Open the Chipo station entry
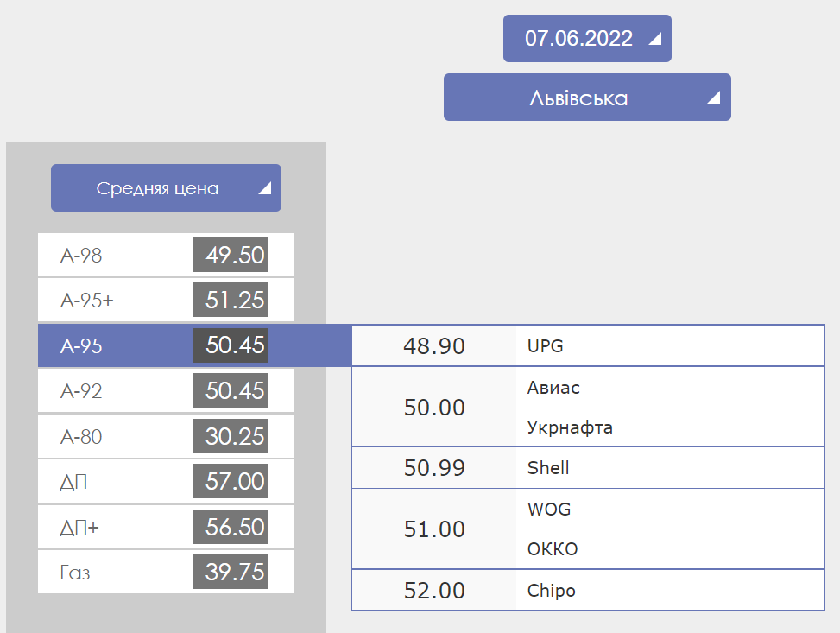This screenshot has width=840, height=633. [551, 591]
